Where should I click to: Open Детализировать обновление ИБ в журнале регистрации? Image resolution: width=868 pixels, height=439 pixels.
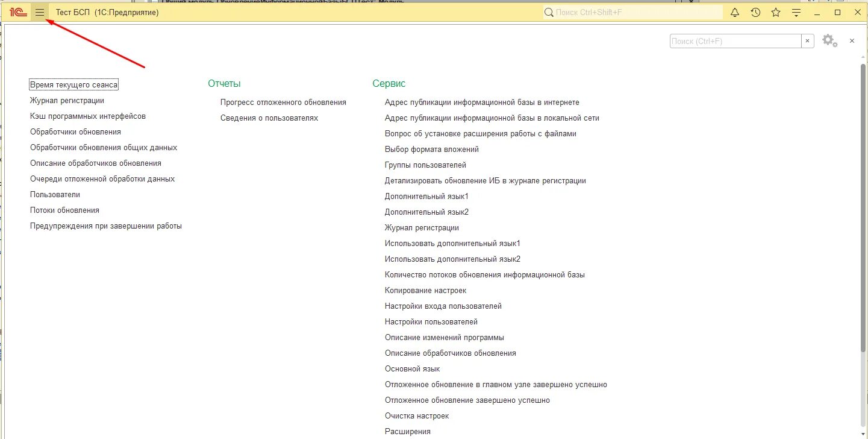coord(486,181)
